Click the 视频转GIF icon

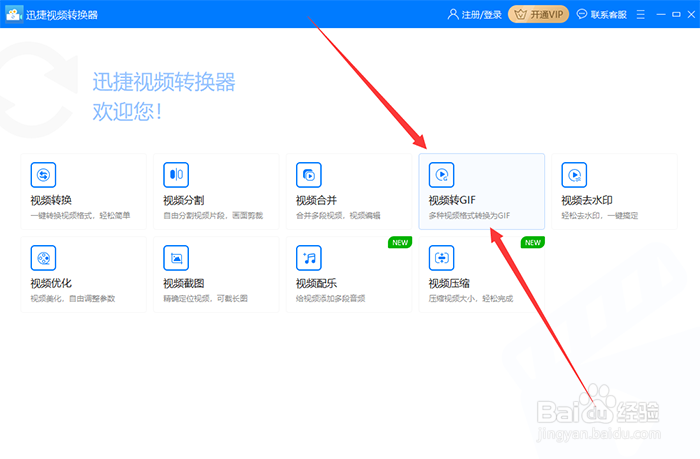(442, 175)
